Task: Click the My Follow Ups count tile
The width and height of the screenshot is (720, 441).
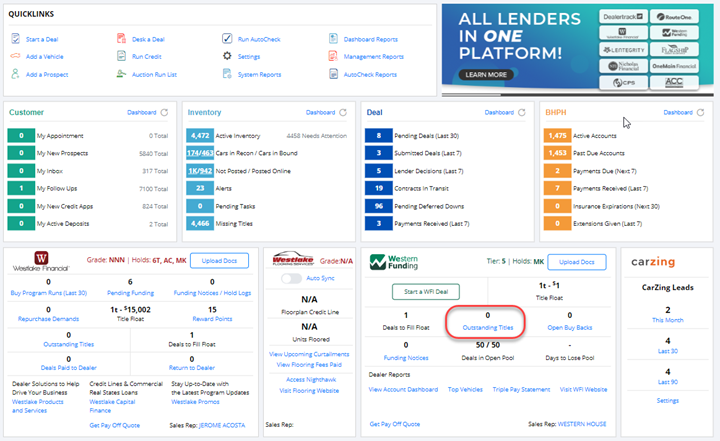Action: point(21,188)
